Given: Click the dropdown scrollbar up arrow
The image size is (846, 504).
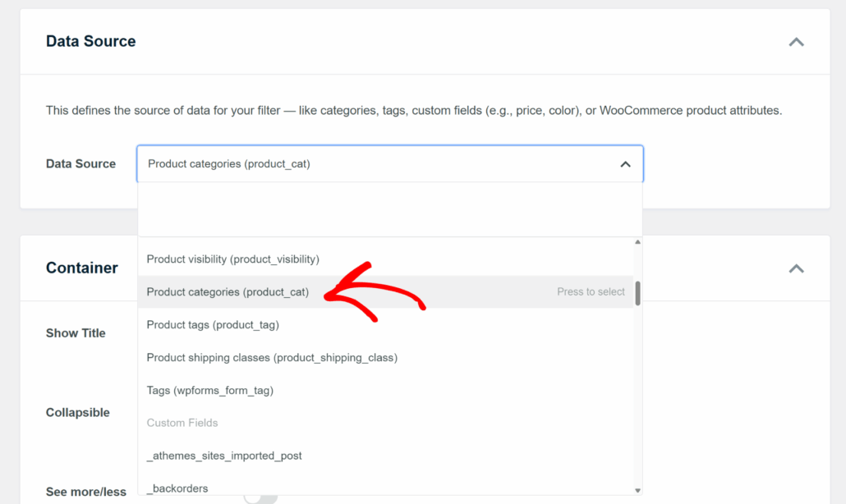Looking at the screenshot, I should tap(637, 241).
